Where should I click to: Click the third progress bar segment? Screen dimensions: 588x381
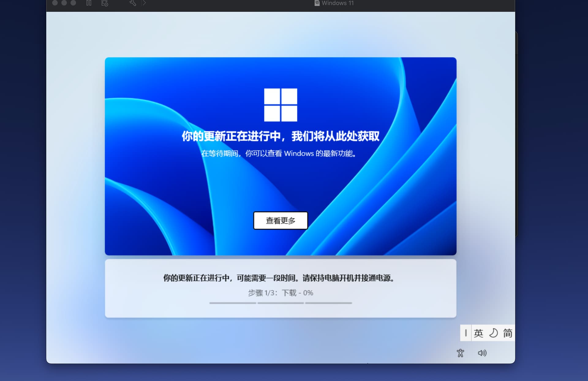329,303
